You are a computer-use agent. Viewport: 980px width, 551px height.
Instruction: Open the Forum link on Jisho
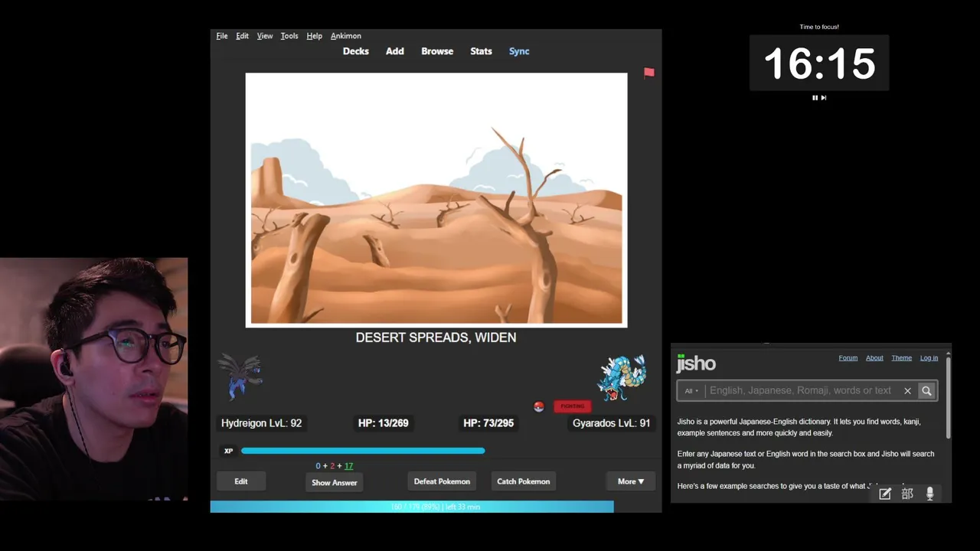pyautogui.click(x=848, y=358)
